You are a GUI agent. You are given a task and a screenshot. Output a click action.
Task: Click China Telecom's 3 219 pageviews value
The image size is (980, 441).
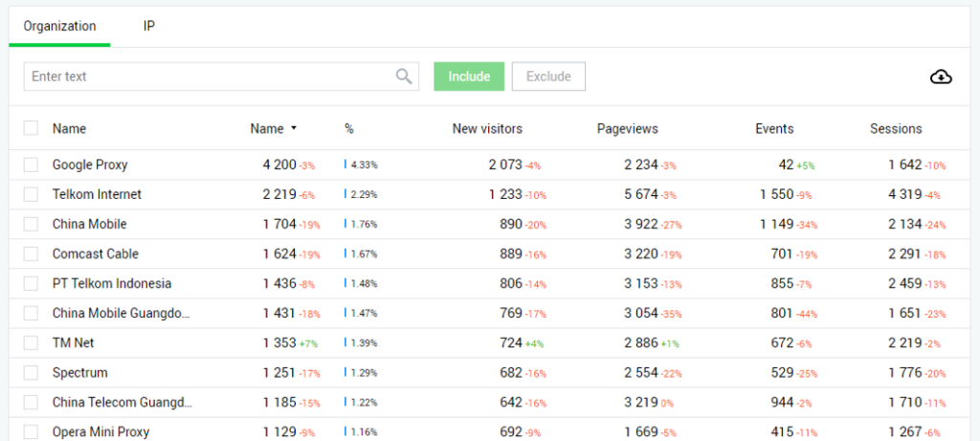pyautogui.click(x=640, y=403)
